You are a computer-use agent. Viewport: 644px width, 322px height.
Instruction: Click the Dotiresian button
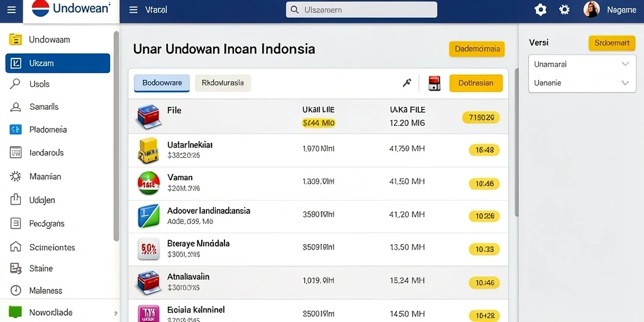click(476, 83)
